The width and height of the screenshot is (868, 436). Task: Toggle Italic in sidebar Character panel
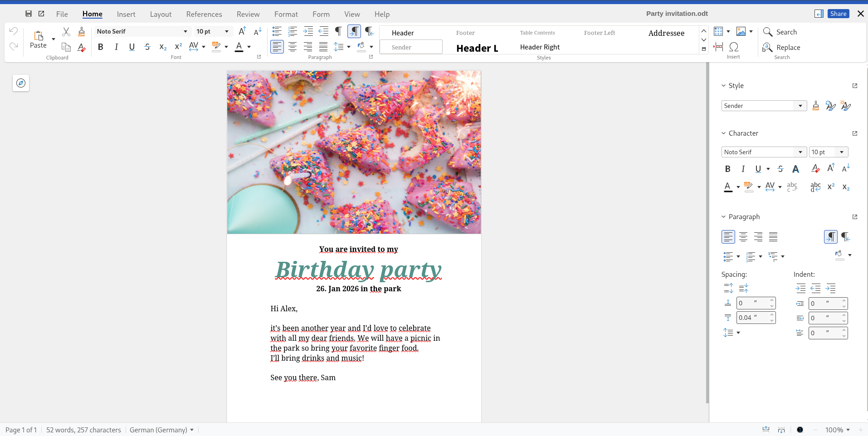pyautogui.click(x=743, y=169)
